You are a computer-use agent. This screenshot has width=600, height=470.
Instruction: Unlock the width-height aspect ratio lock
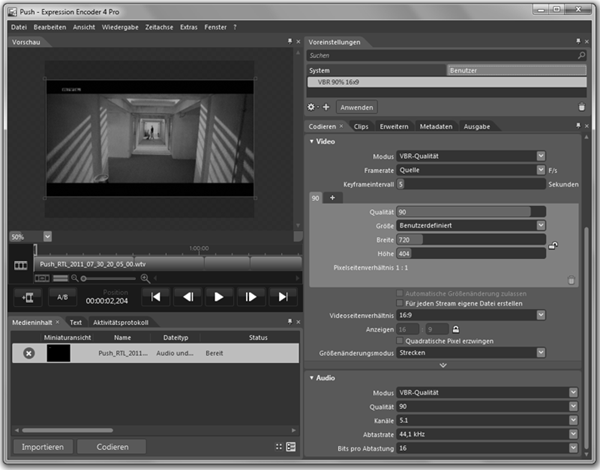coord(553,245)
